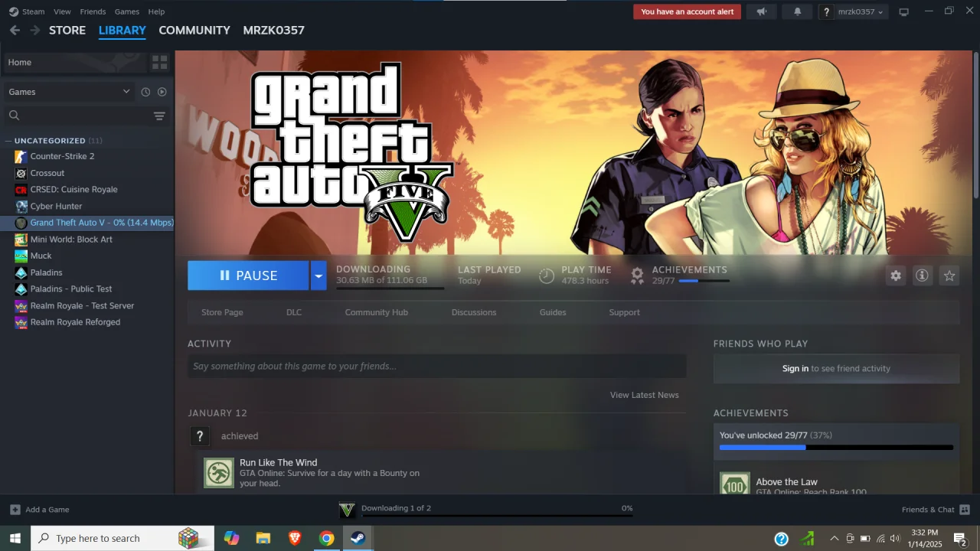Open the MRZK0357 profile tab
Screen dimensions: 980x551
point(274,30)
